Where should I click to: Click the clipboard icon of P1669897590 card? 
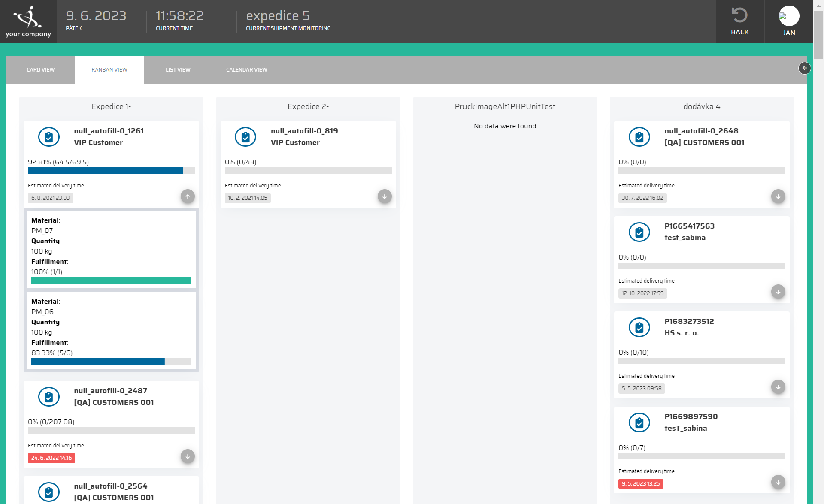click(x=639, y=423)
